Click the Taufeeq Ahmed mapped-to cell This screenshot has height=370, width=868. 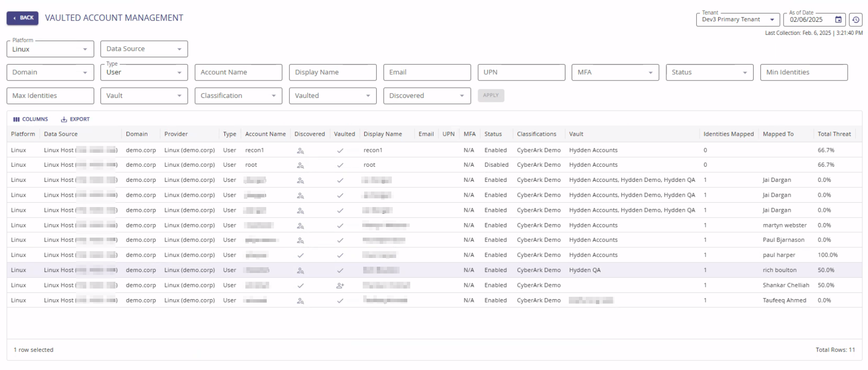(x=785, y=300)
